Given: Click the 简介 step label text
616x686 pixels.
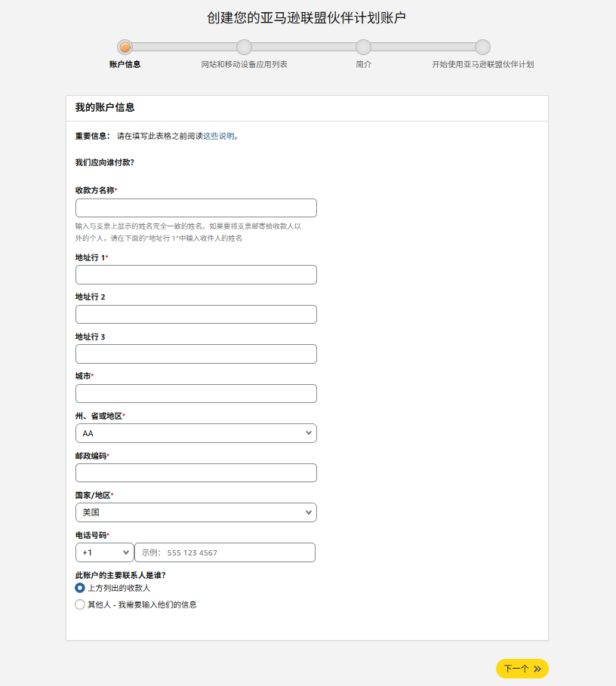Looking at the screenshot, I should (x=363, y=64).
